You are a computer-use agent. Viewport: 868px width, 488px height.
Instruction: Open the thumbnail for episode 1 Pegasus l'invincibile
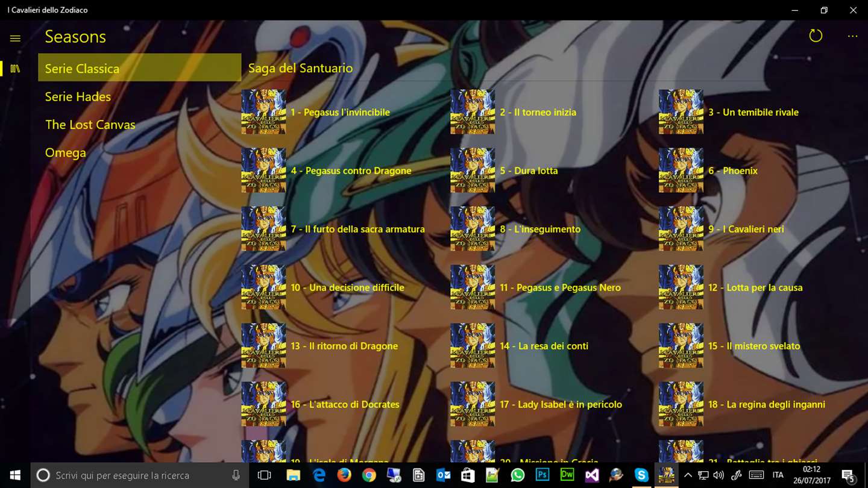(x=263, y=112)
